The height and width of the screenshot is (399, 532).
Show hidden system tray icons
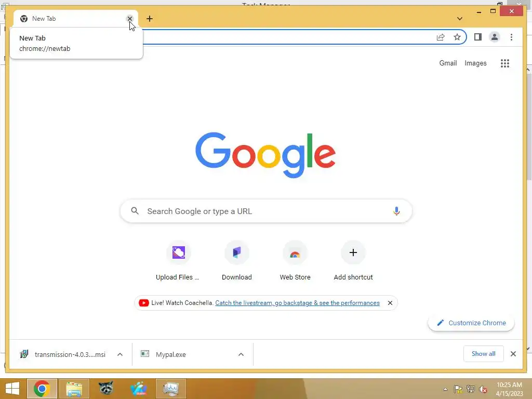445,389
